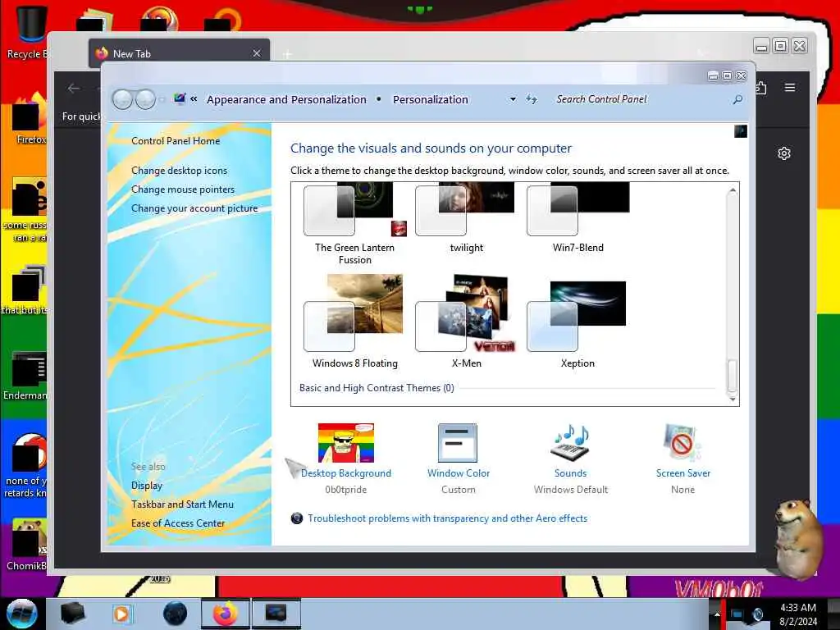
Task: Expand the breadcrumb chevron before Appearance and Personalization
Action: 194,99
